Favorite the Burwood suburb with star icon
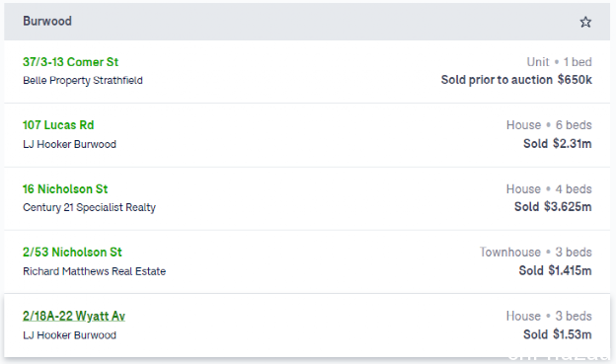Viewport: 616px width, 364px height. pos(585,22)
